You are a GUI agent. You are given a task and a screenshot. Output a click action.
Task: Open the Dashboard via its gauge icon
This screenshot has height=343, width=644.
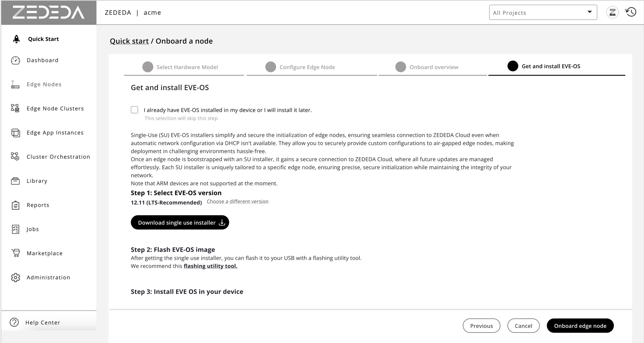click(16, 60)
